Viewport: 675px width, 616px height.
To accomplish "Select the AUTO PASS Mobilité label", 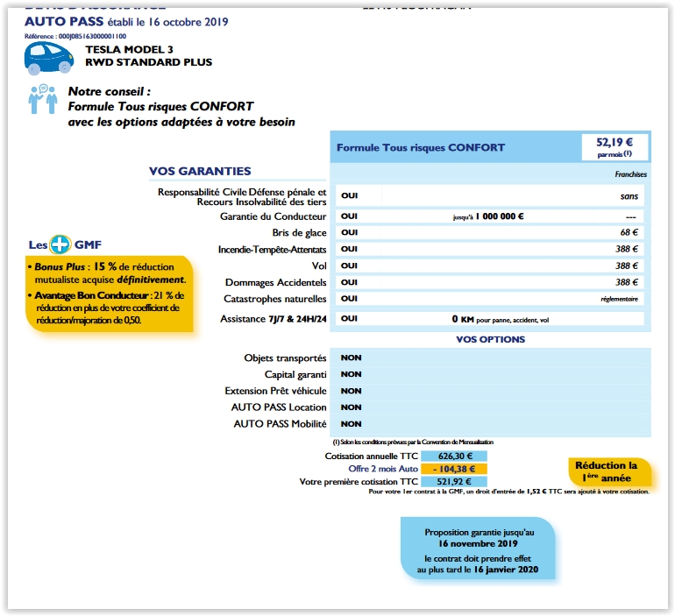I will tap(280, 424).
